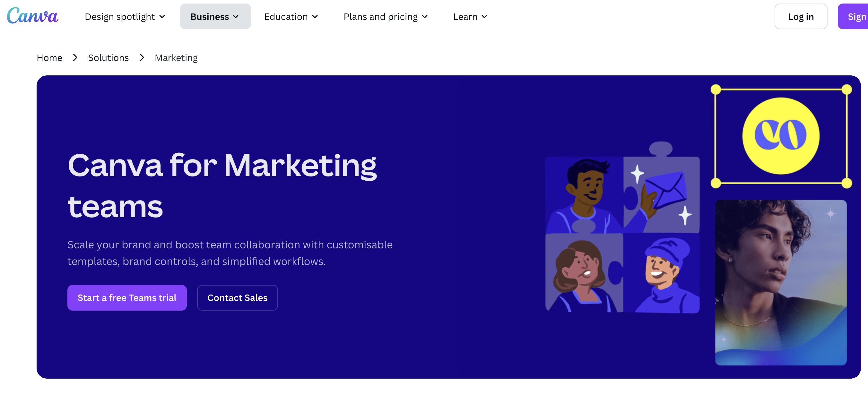Expand the Design spotlight chevron
This screenshot has height=403, width=868.
click(162, 16)
